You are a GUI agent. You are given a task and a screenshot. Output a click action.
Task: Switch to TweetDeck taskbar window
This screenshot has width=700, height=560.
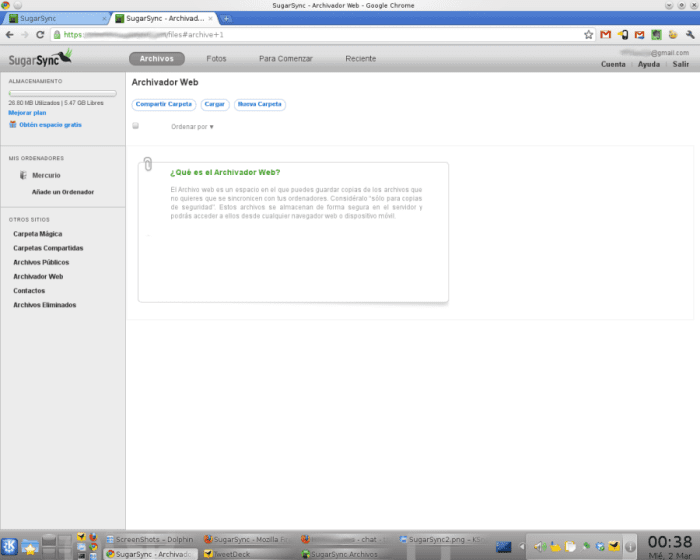[x=247, y=554]
